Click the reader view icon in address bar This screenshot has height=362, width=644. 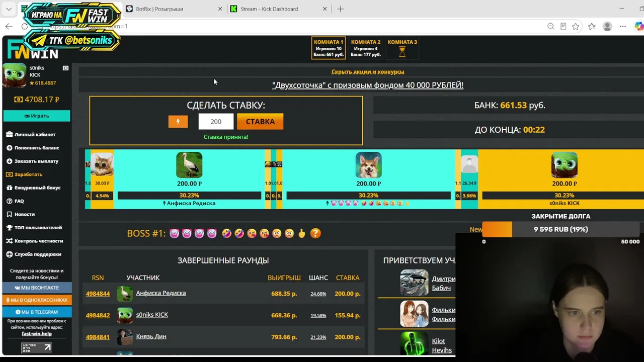coord(563,26)
